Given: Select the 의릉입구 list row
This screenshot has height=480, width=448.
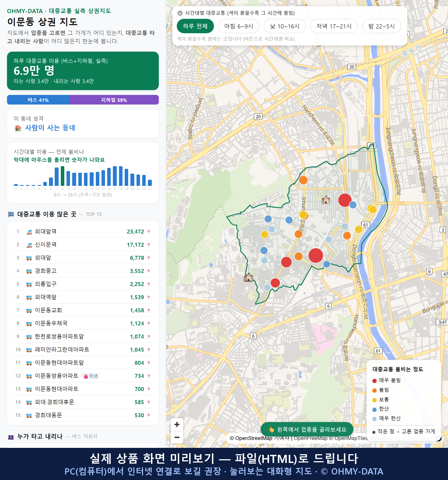Looking at the screenshot, I should (x=83, y=284).
